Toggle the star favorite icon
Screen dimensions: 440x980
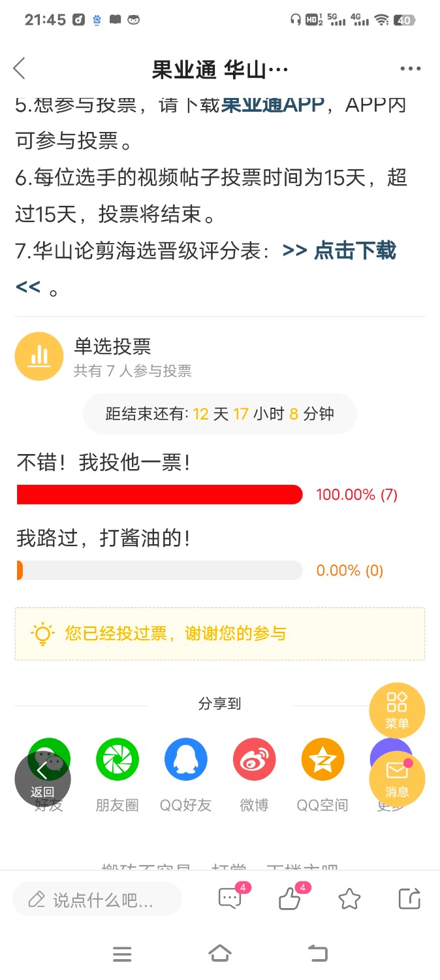click(x=350, y=900)
